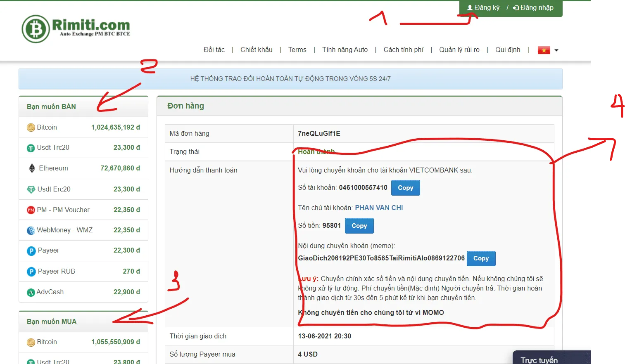Select Payeer RUB sell option

tap(83, 272)
